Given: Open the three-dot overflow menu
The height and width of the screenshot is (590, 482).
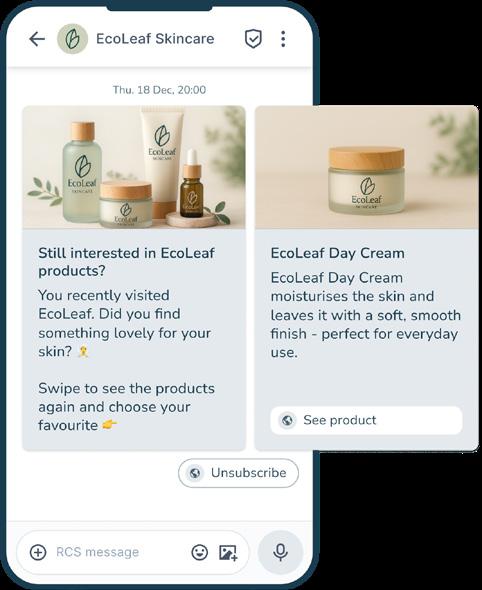Looking at the screenshot, I should (x=283, y=39).
